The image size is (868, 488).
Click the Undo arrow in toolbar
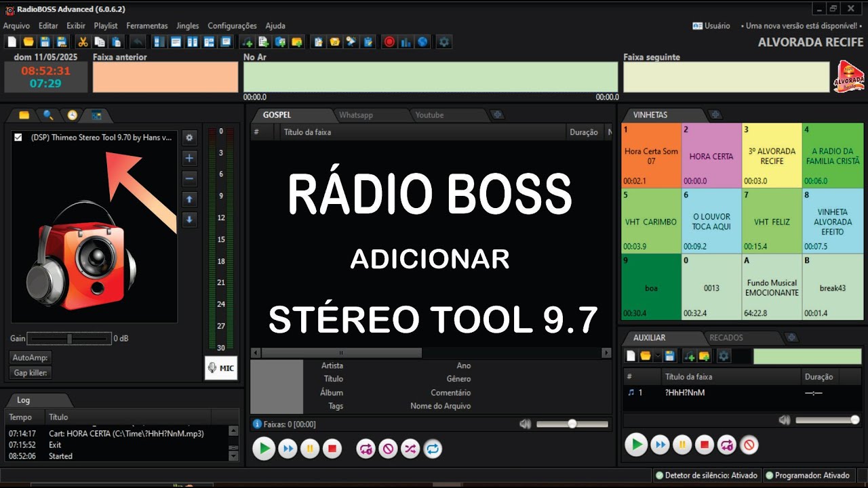(x=137, y=42)
